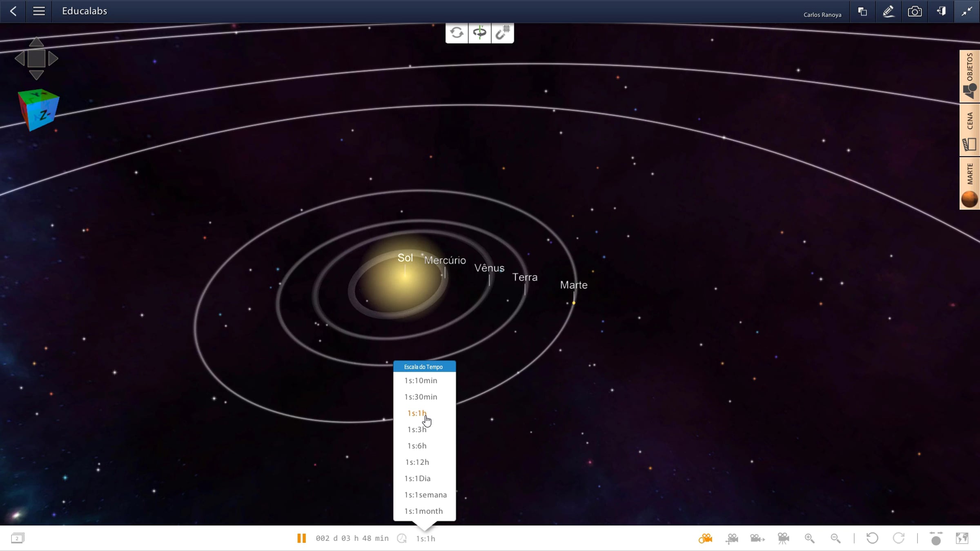Pause the simulation playback
The width and height of the screenshot is (980, 551).
tap(301, 538)
